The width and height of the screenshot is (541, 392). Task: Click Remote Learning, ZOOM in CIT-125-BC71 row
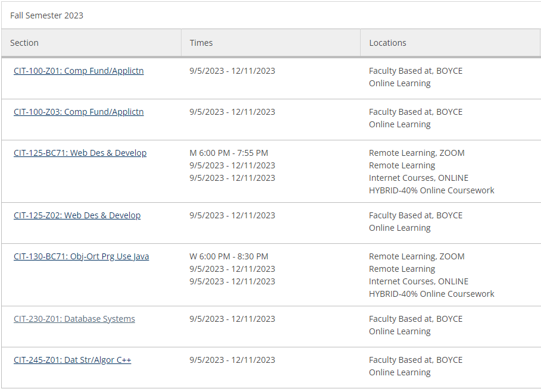coord(417,153)
